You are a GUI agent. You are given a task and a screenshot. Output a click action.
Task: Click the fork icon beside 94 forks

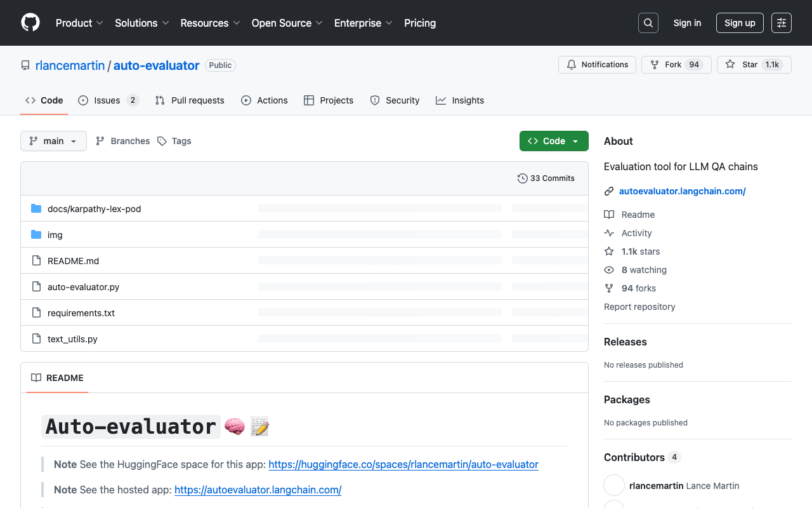[x=609, y=288]
